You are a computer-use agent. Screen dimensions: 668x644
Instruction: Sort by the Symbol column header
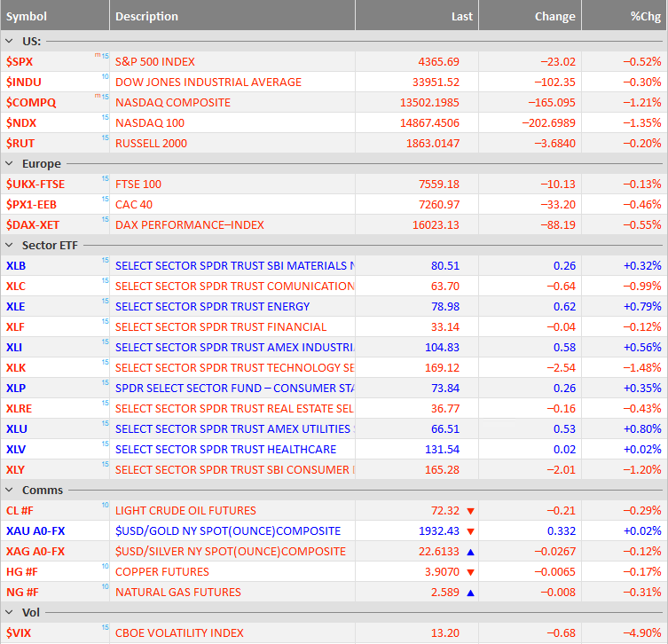[x=55, y=16]
